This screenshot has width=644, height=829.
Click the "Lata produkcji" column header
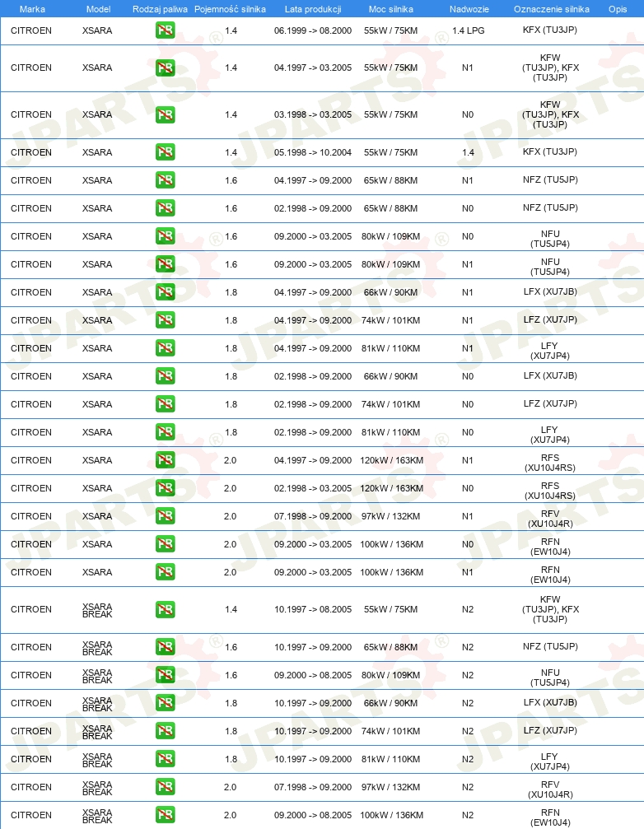pyautogui.click(x=313, y=9)
